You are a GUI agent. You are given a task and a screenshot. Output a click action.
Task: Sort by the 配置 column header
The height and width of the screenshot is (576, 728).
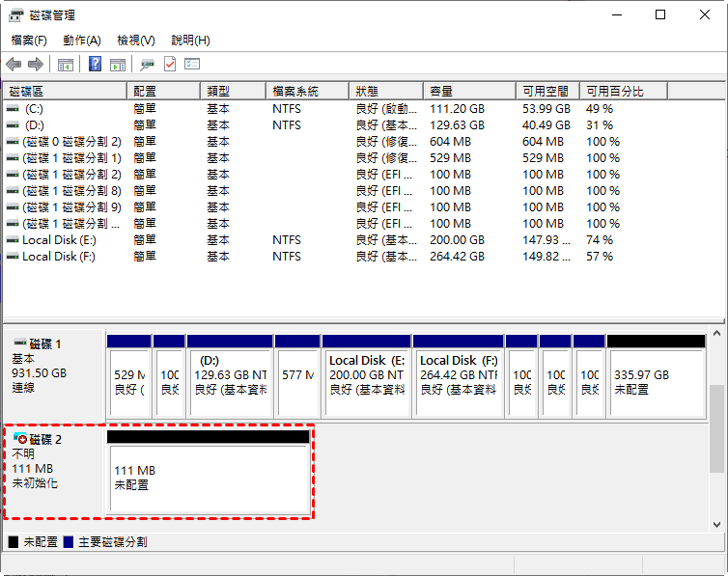coord(164,92)
